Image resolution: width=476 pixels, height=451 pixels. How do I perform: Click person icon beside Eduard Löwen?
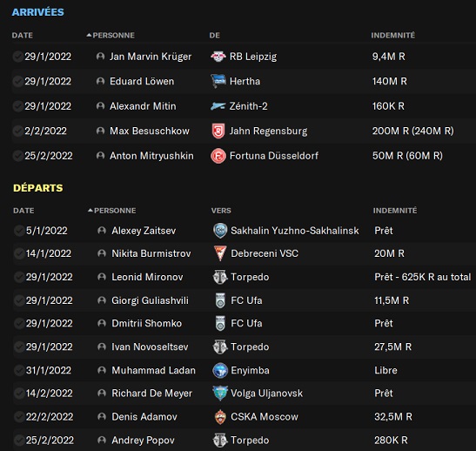[x=100, y=81]
